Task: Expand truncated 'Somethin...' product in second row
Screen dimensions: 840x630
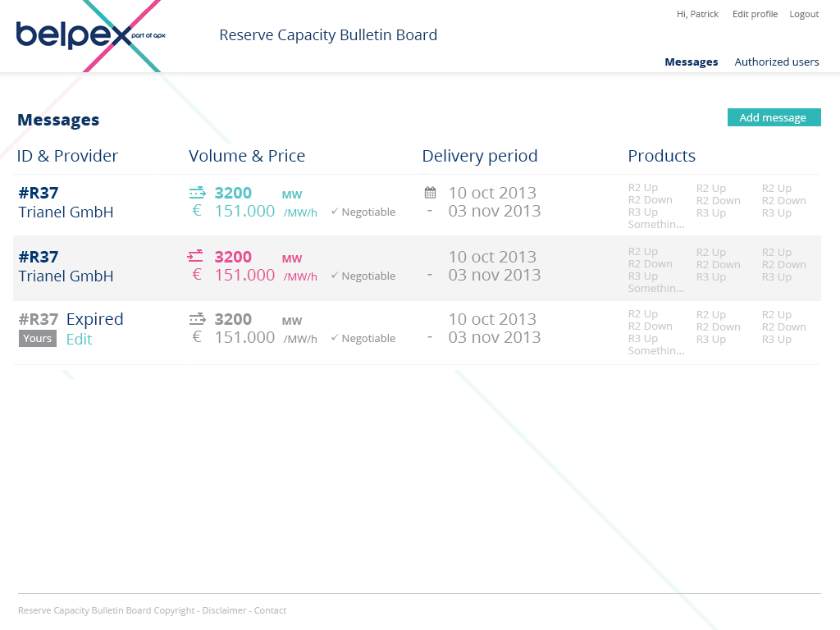Action: 655,289
